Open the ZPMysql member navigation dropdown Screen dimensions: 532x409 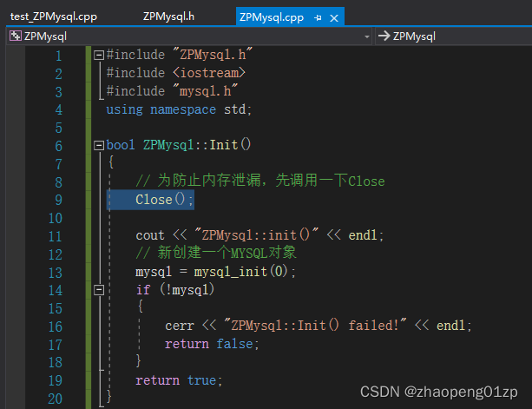click(454, 36)
